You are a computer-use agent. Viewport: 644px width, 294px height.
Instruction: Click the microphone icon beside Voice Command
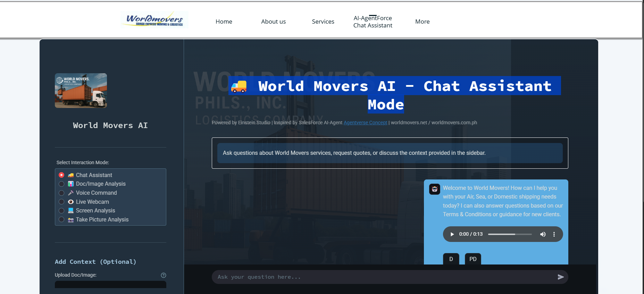[x=71, y=193]
